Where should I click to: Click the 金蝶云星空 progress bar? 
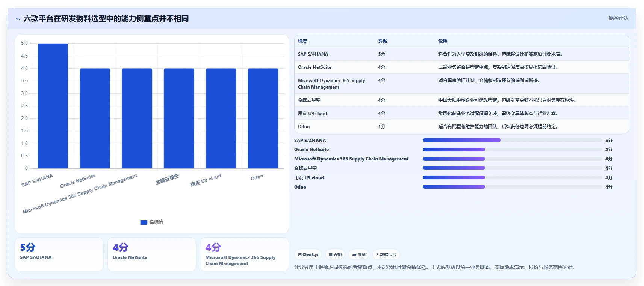click(x=512, y=168)
